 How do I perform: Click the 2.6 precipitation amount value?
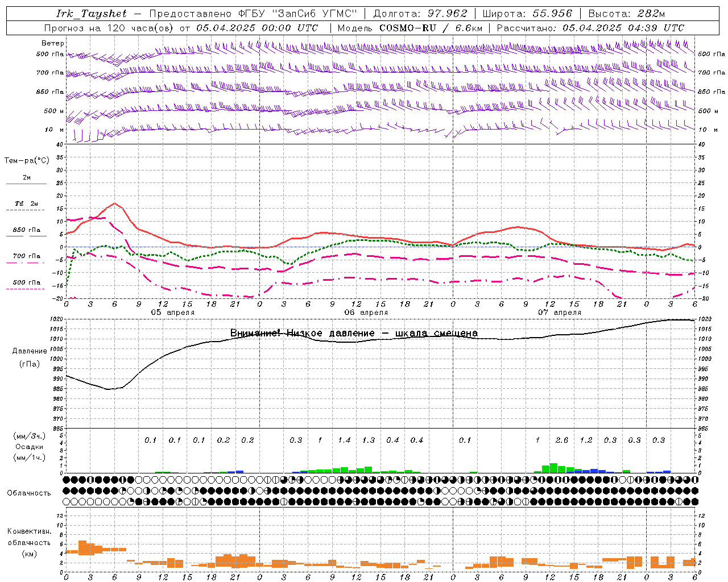pyautogui.click(x=561, y=440)
